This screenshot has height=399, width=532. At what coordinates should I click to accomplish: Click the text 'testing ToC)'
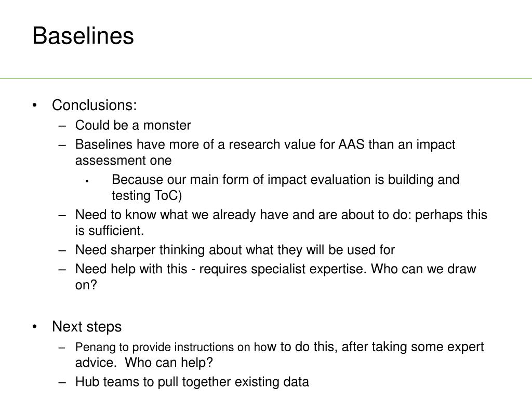[x=147, y=196]
